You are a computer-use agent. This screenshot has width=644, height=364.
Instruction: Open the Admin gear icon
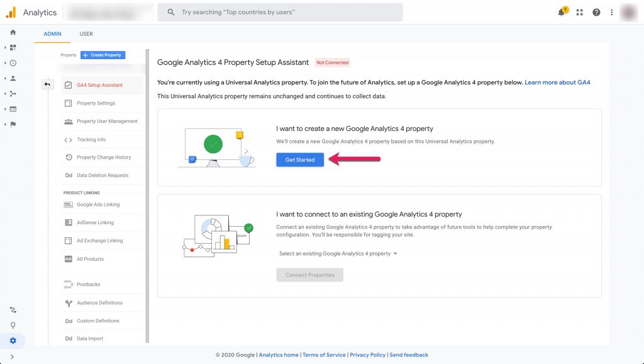(13, 341)
